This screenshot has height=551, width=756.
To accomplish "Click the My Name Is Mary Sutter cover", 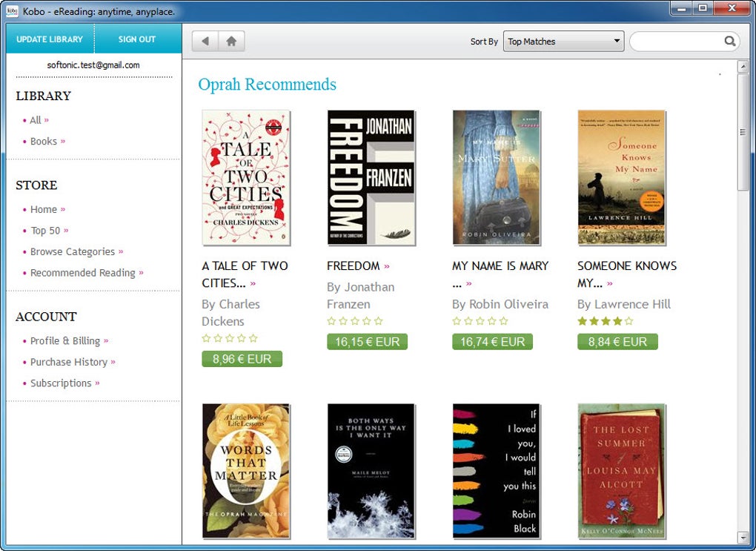I will 497,177.
